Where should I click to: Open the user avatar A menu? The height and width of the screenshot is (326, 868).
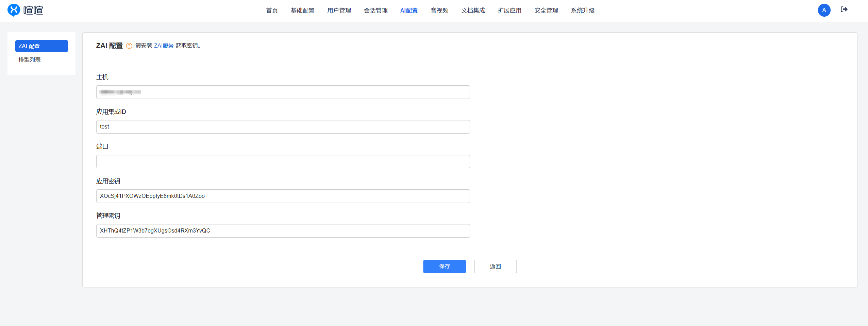[x=824, y=10]
